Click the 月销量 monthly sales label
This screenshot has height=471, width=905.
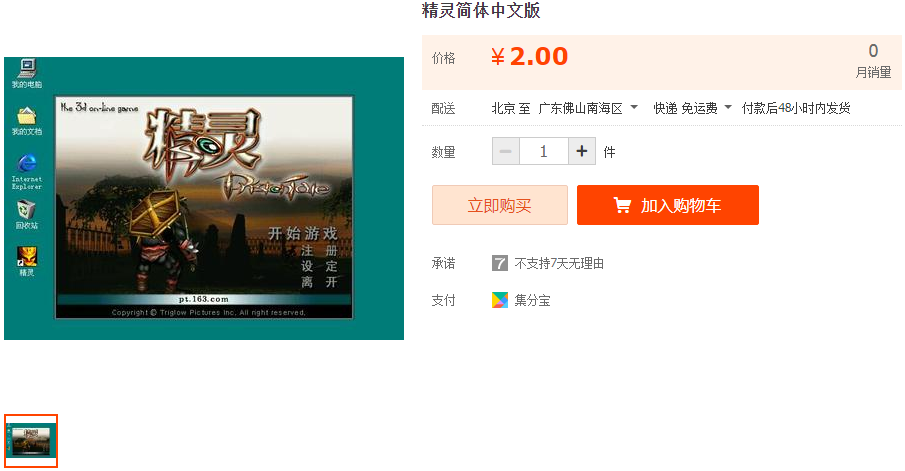873,72
